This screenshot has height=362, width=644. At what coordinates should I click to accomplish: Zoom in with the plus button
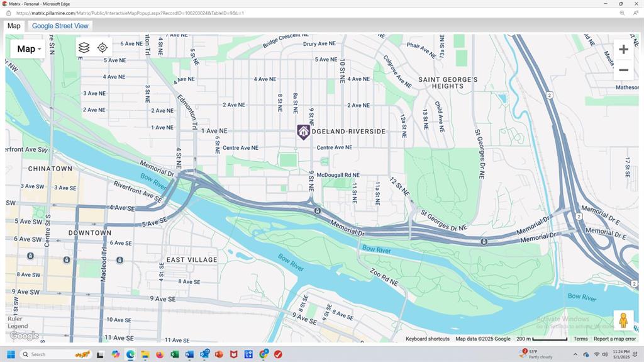[623, 49]
